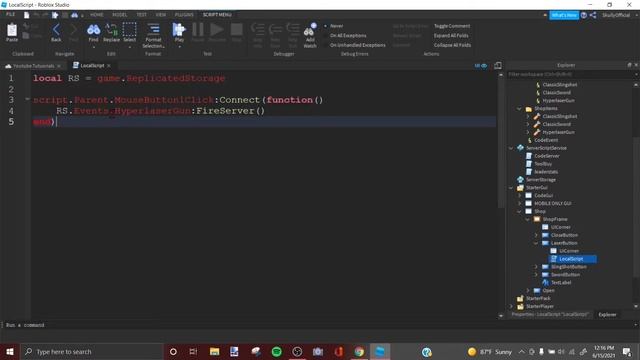This screenshot has width=640, height=360.
Task: Open File Explorer from the taskbar
Action: pyautogui.click(x=214, y=352)
